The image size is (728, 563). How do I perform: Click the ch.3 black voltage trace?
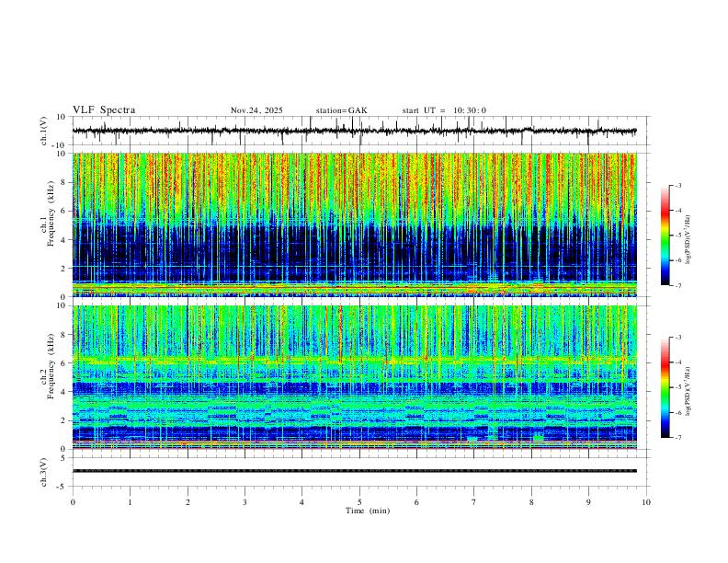[354, 471]
